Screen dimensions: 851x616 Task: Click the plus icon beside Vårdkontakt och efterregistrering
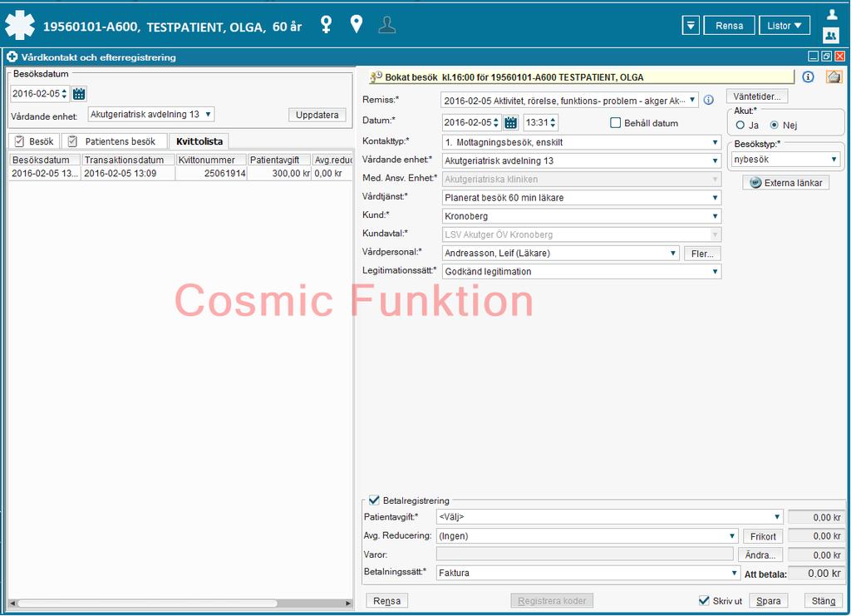pyautogui.click(x=12, y=57)
